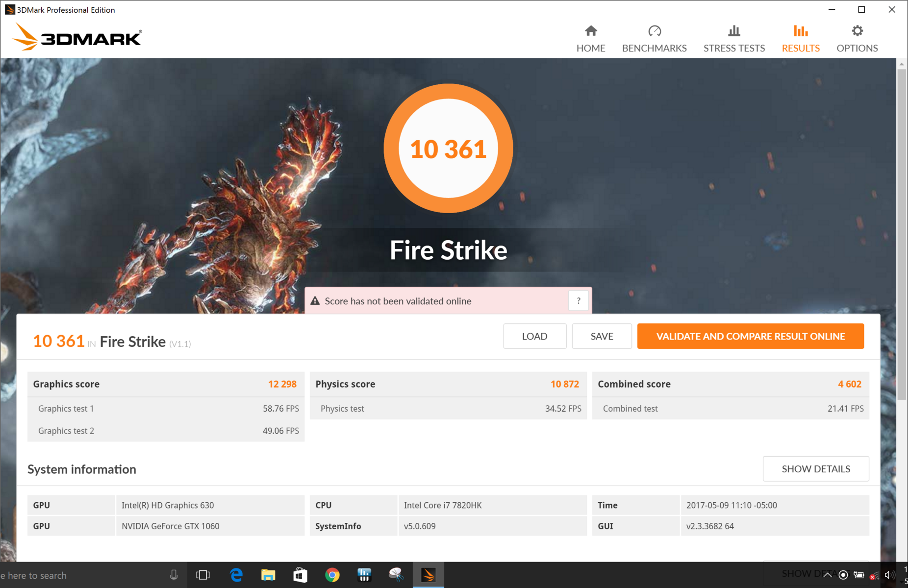Click the Score has not been validated message
908x588 pixels.
tap(398, 301)
